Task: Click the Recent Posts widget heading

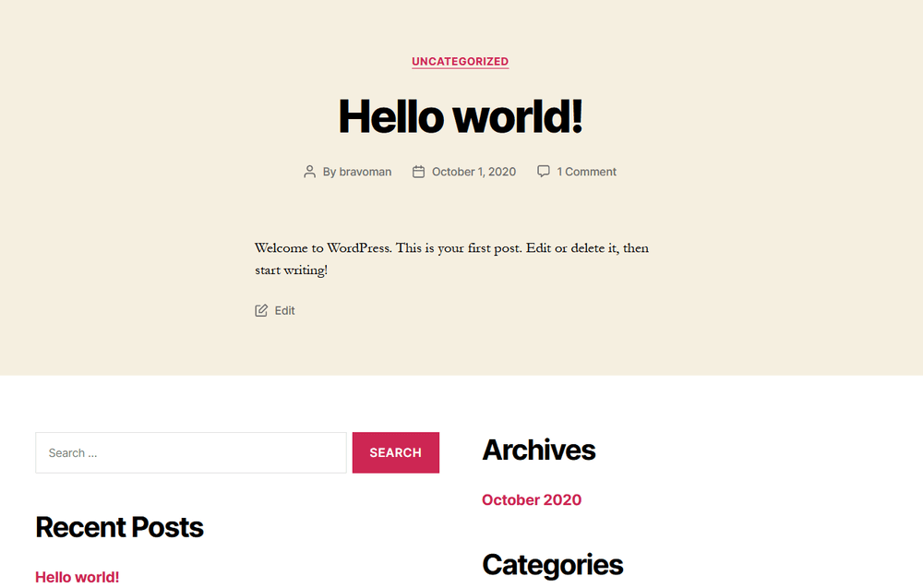Action: point(119,527)
